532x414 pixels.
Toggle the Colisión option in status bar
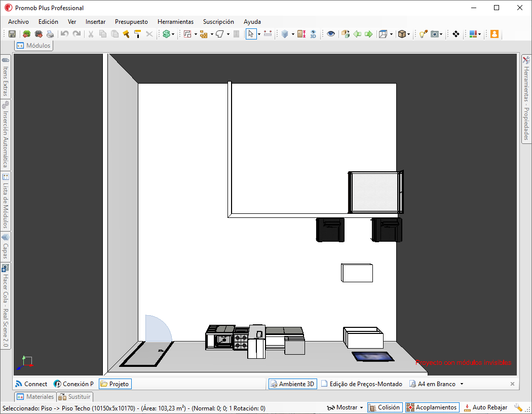point(385,407)
